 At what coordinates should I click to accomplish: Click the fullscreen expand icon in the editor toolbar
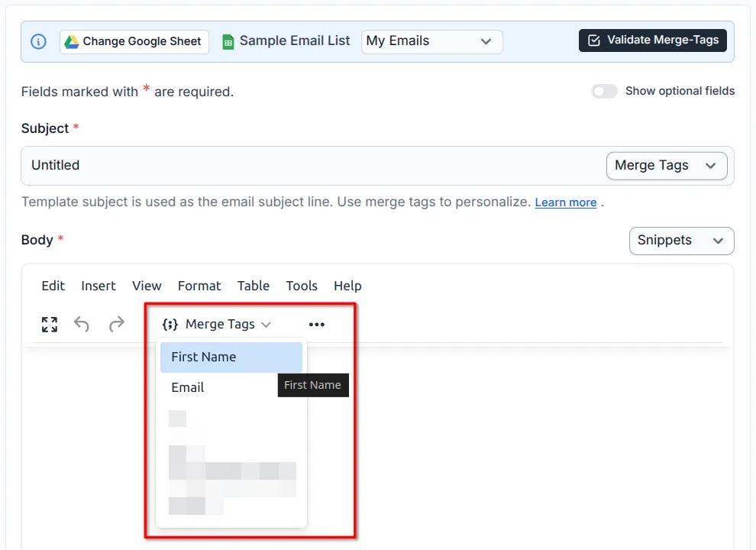coord(49,324)
